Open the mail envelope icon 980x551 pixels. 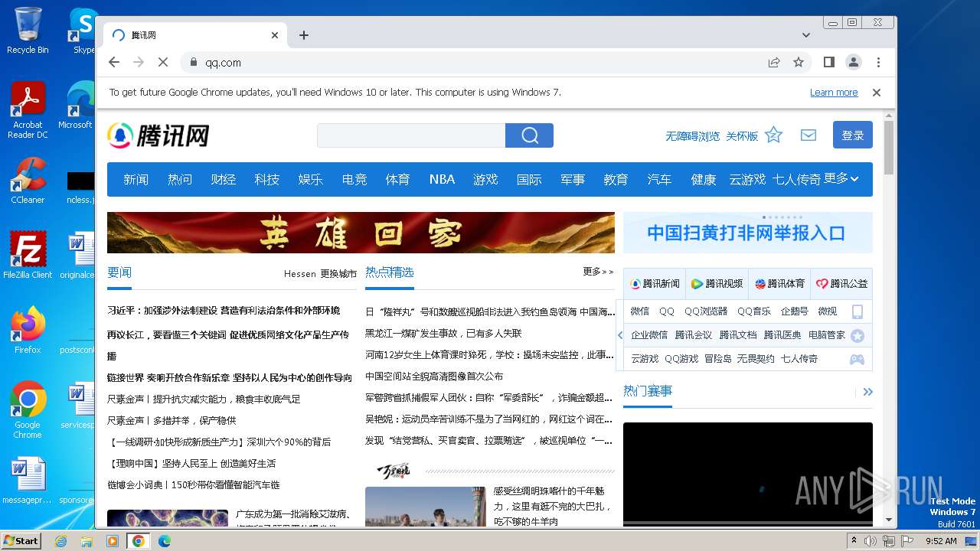808,135
